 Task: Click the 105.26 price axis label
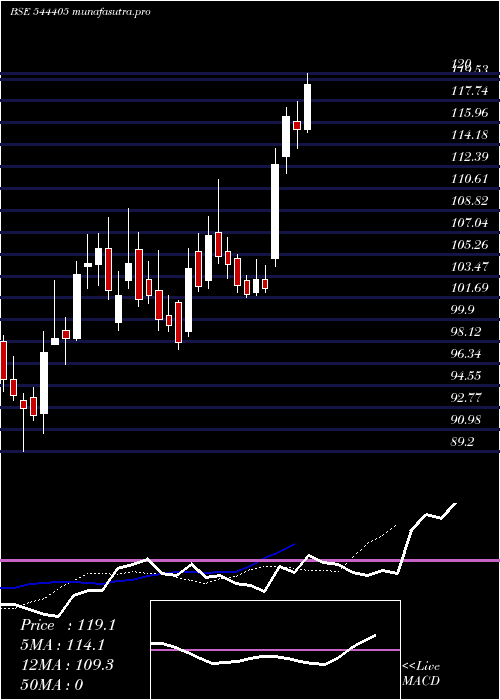pyautogui.click(x=470, y=245)
